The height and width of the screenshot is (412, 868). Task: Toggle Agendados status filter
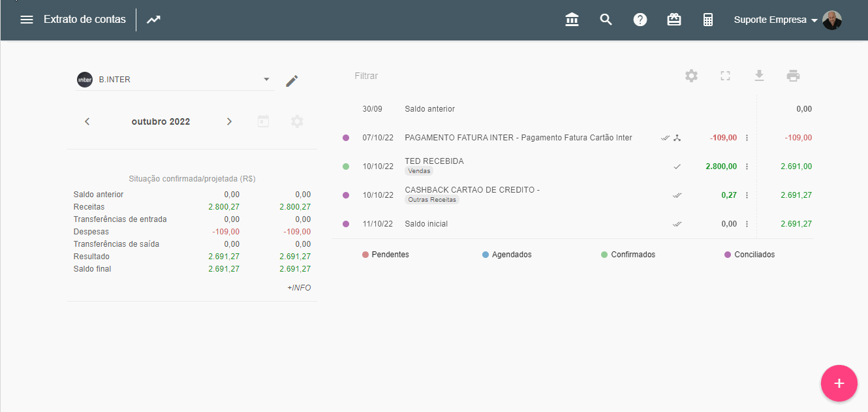(x=506, y=255)
